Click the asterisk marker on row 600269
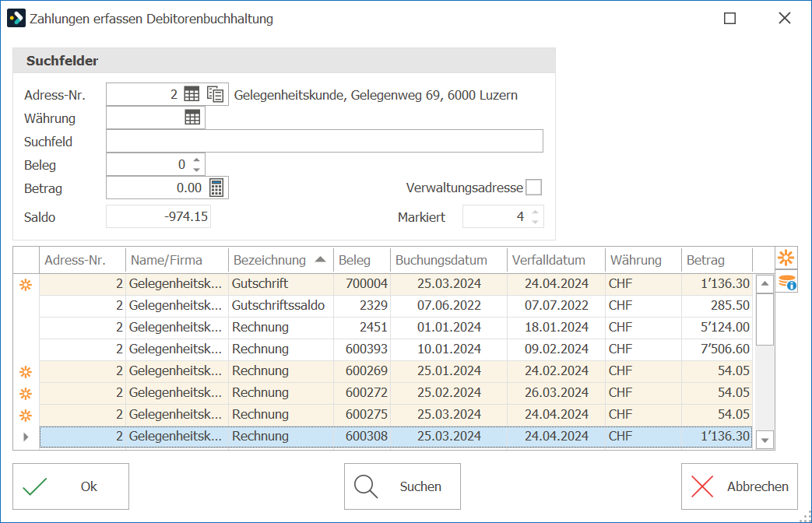Image resolution: width=812 pixels, height=523 pixels. [26, 372]
